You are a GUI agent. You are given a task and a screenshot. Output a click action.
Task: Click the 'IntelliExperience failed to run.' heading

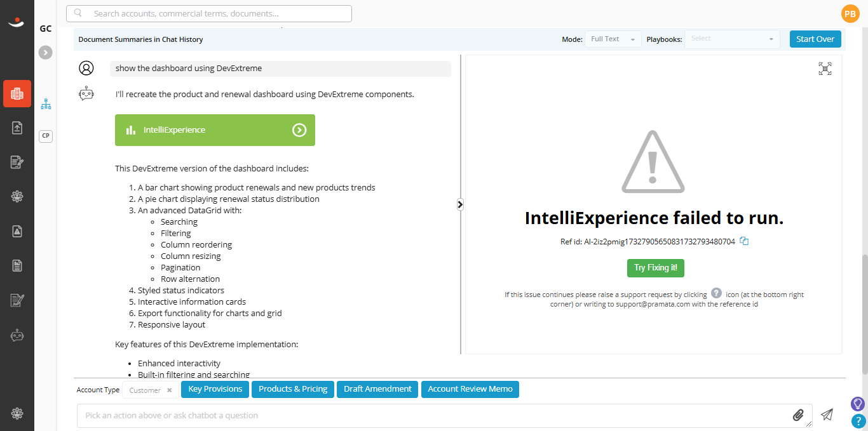coord(654,218)
